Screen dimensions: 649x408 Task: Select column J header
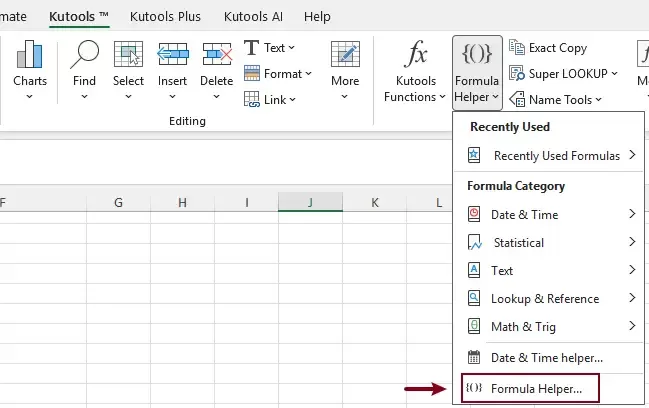[x=310, y=202]
